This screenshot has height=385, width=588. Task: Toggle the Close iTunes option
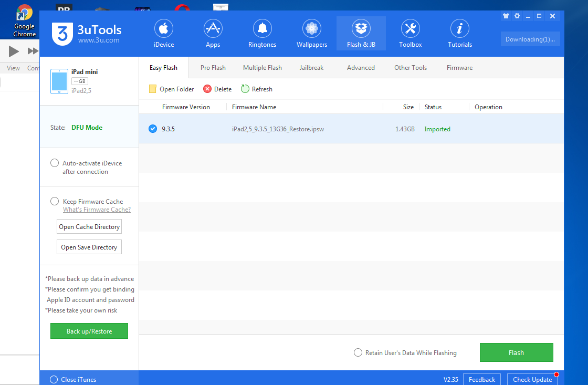tap(54, 379)
